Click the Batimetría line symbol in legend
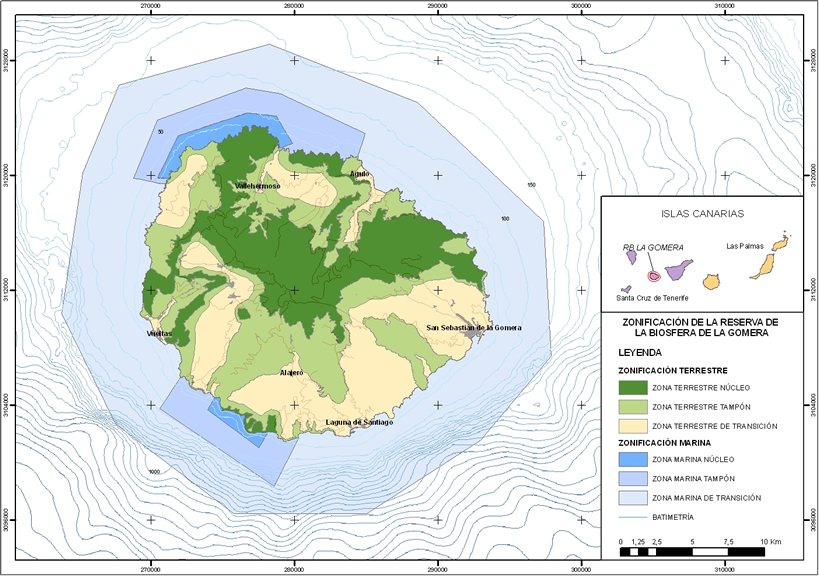 [631, 517]
